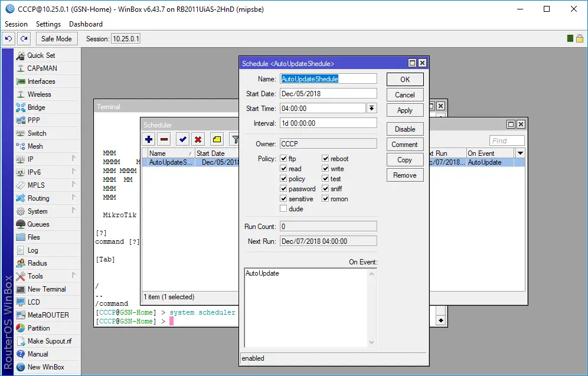
Task: Toggle the policy checkbox in Policy list
Action: pos(283,179)
